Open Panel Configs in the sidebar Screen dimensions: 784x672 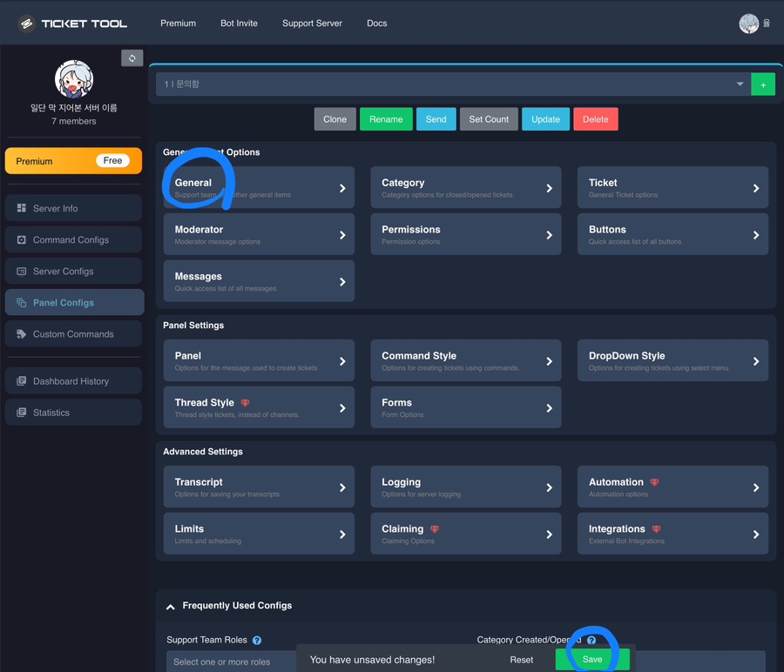click(75, 302)
